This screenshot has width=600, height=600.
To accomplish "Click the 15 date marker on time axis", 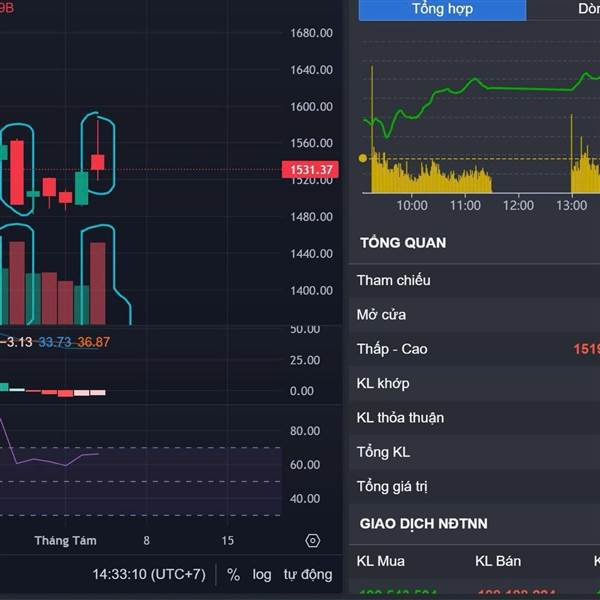I will coord(228,541).
